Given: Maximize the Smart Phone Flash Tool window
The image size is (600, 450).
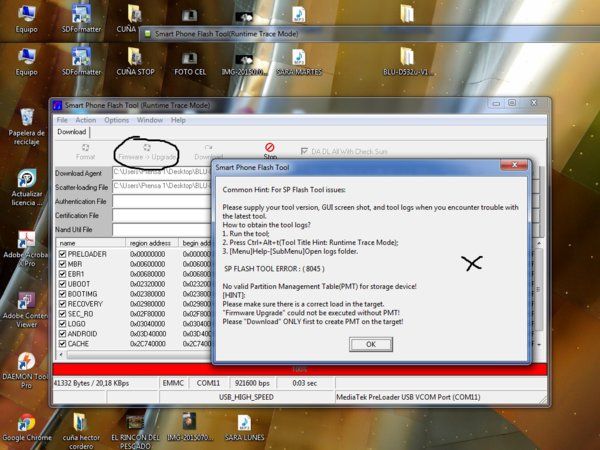Looking at the screenshot, I should (512, 103).
